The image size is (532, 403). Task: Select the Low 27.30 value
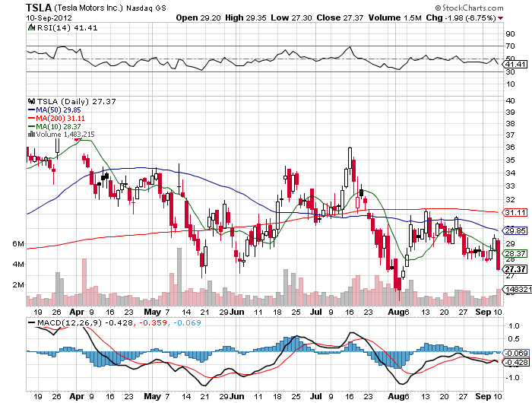tap(291, 18)
